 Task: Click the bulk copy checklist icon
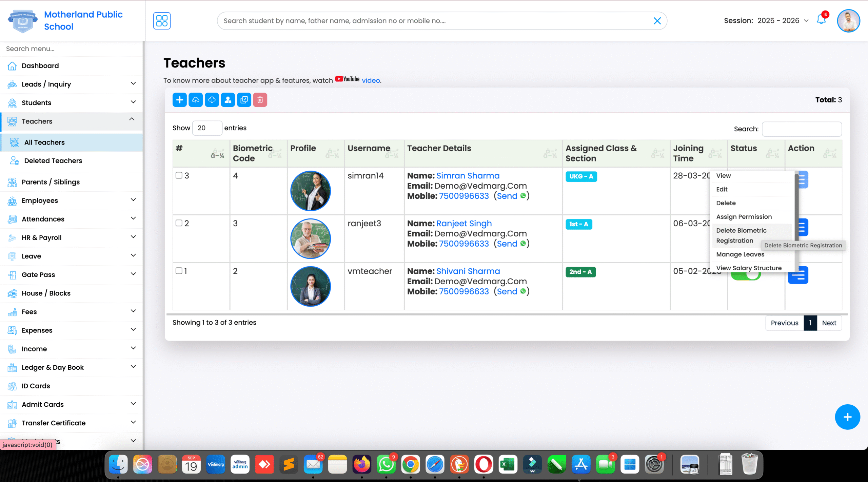(x=244, y=100)
